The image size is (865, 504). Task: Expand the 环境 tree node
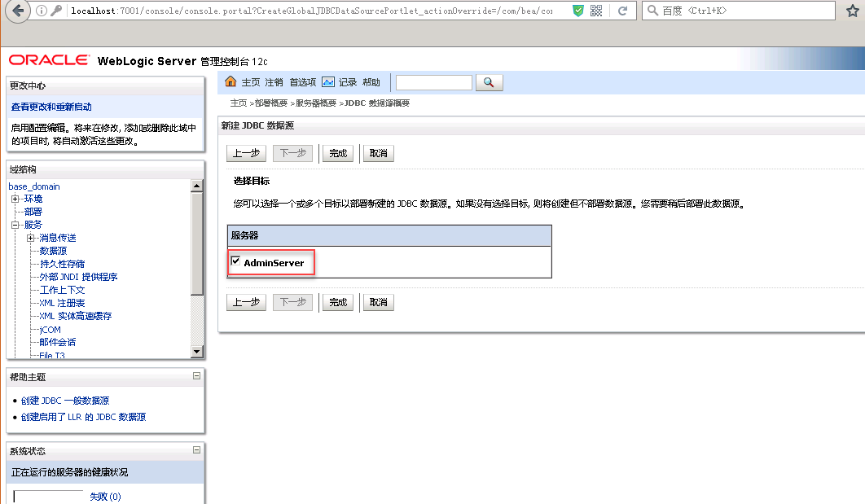coord(15,199)
